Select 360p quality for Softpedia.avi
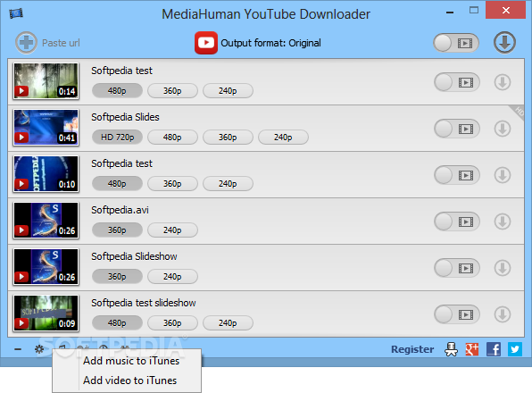Screen dimensions: 532x393 [x=118, y=230]
